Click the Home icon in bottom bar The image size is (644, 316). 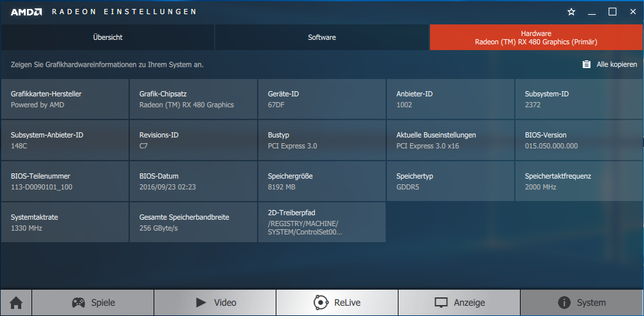click(x=16, y=303)
